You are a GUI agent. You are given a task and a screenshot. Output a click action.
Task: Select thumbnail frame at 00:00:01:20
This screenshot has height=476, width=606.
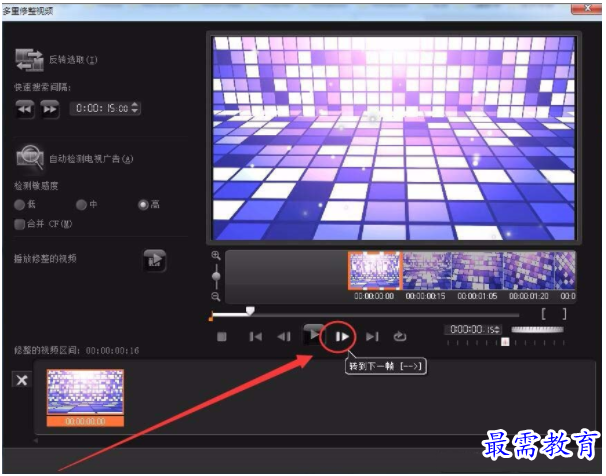coord(529,270)
